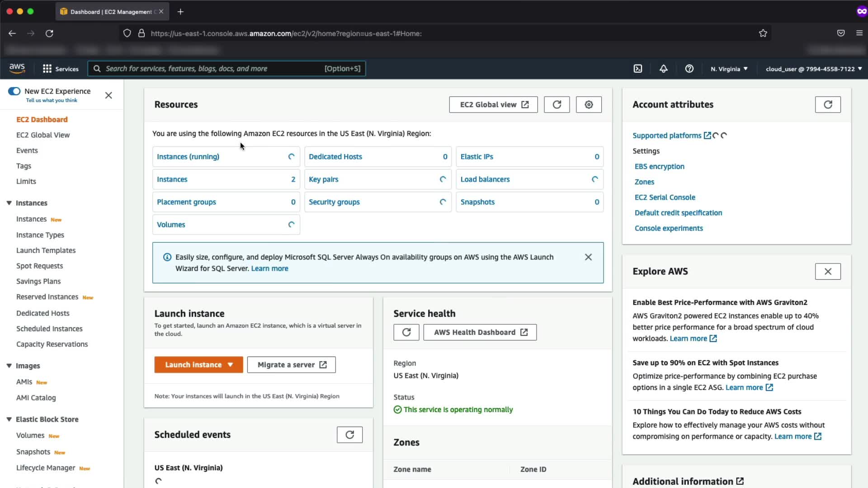Open Services grid menu icon
Image resolution: width=868 pixels, height=488 pixels.
[47, 69]
